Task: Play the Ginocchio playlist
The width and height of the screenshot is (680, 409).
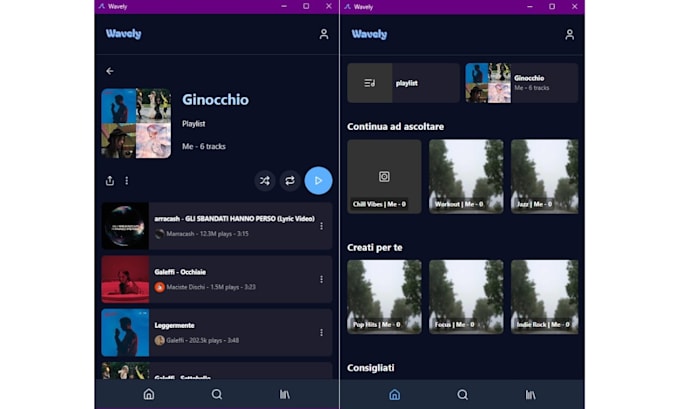Action: [x=318, y=180]
